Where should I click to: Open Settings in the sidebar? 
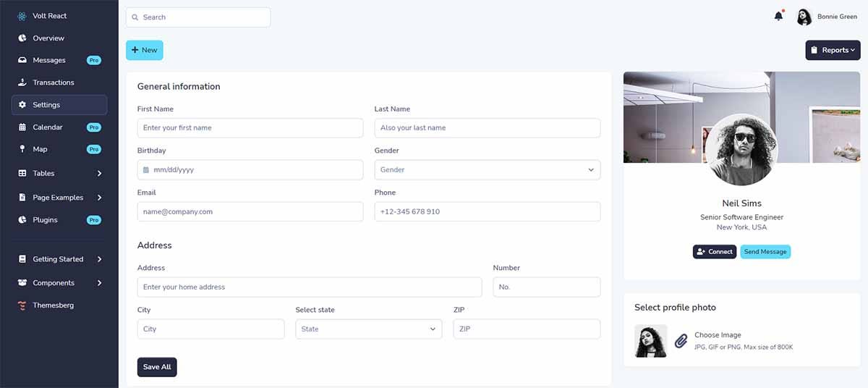point(59,105)
